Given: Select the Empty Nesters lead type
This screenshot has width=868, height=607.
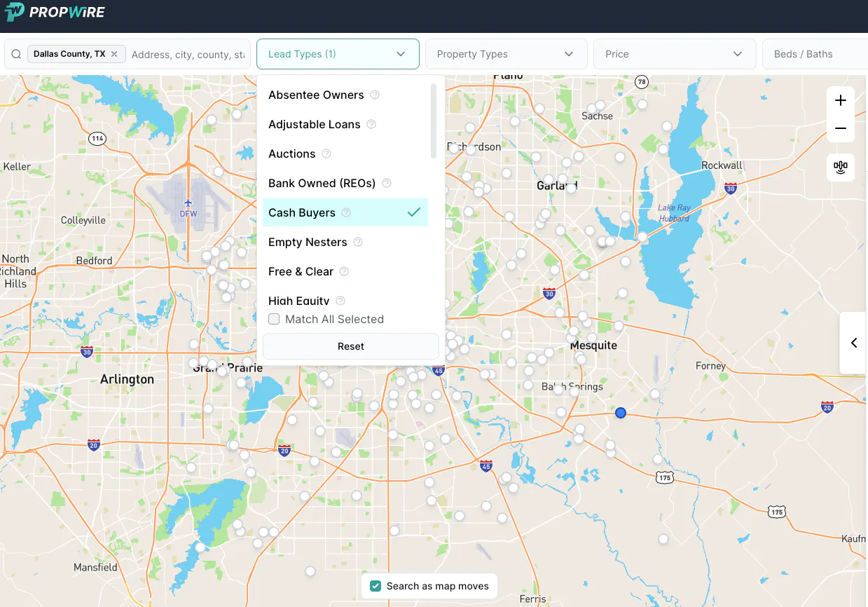Looking at the screenshot, I should [308, 242].
